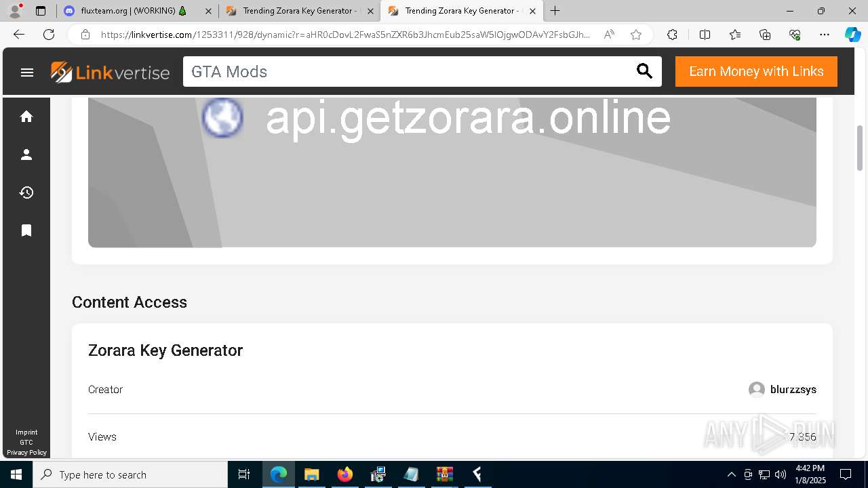The image size is (868, 488).
Task: Click the browser Back arrow
Action: tap(19, 35)
